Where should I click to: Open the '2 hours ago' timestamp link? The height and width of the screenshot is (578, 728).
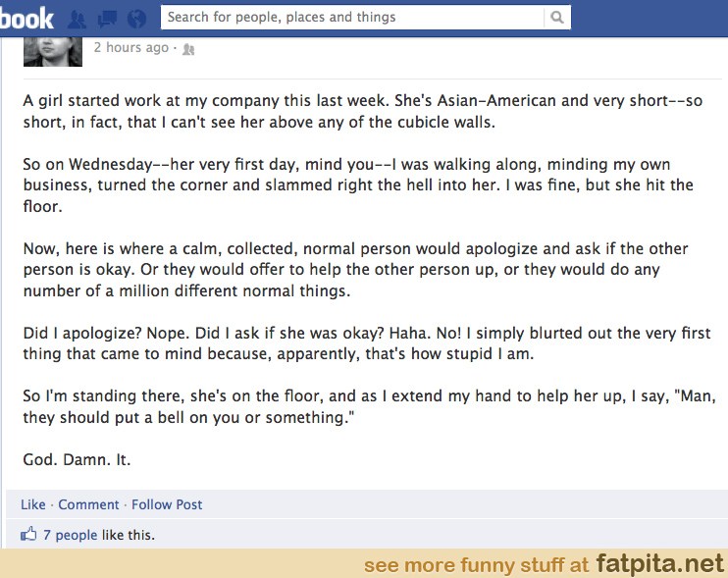[131, 47]
